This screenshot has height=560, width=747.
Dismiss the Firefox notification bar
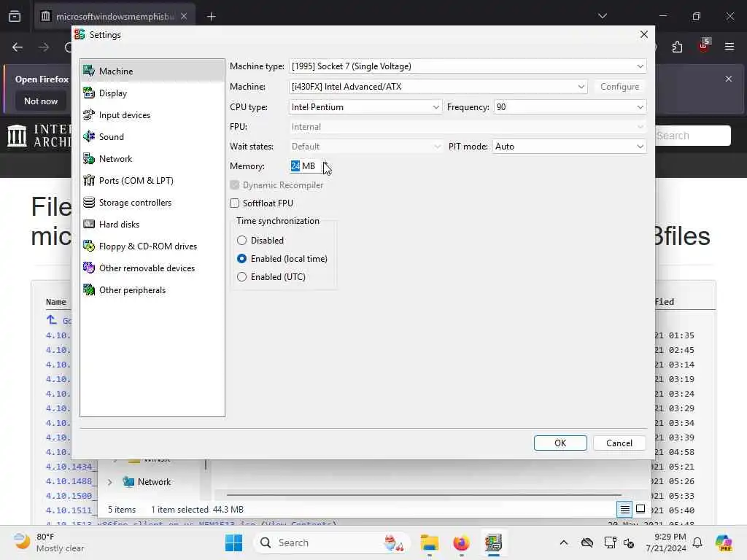pyautogui.click(x=729, y=79)
